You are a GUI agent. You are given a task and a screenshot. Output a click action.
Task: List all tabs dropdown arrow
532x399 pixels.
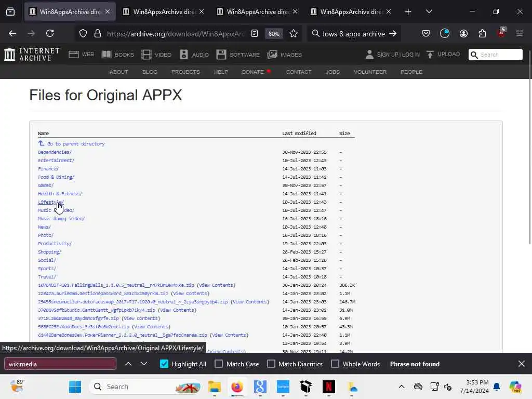[429, 11]
